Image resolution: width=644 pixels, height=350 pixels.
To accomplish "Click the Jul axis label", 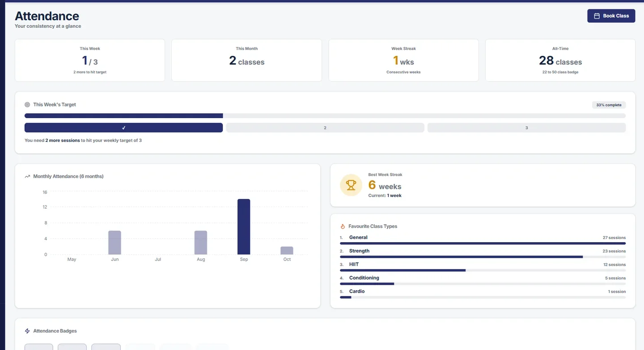I will (x=158, y=259).
